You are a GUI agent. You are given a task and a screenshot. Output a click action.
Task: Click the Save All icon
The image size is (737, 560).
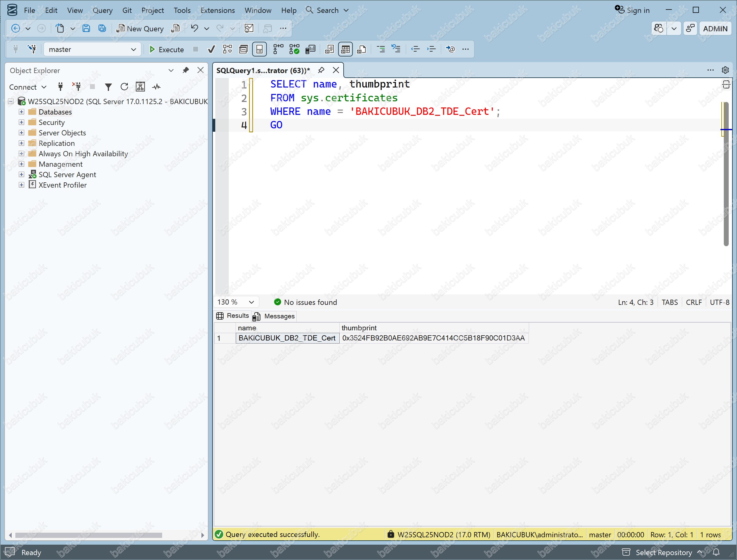coord(102,28)
